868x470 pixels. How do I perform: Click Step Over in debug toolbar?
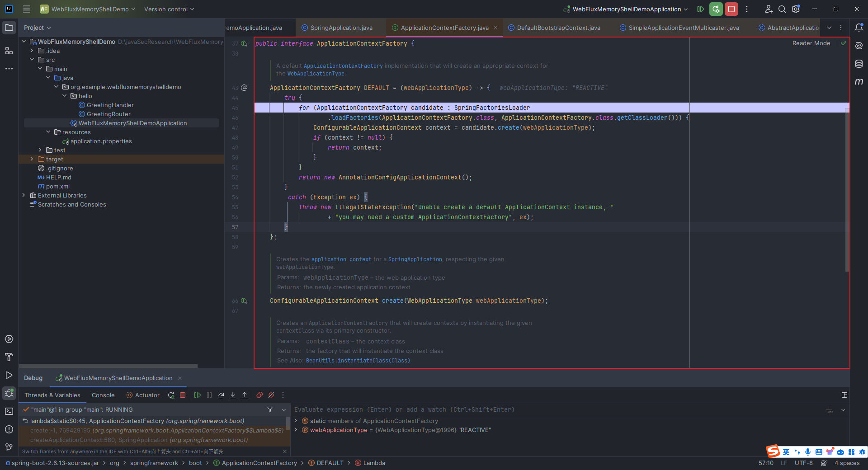[x=221, y=395]
